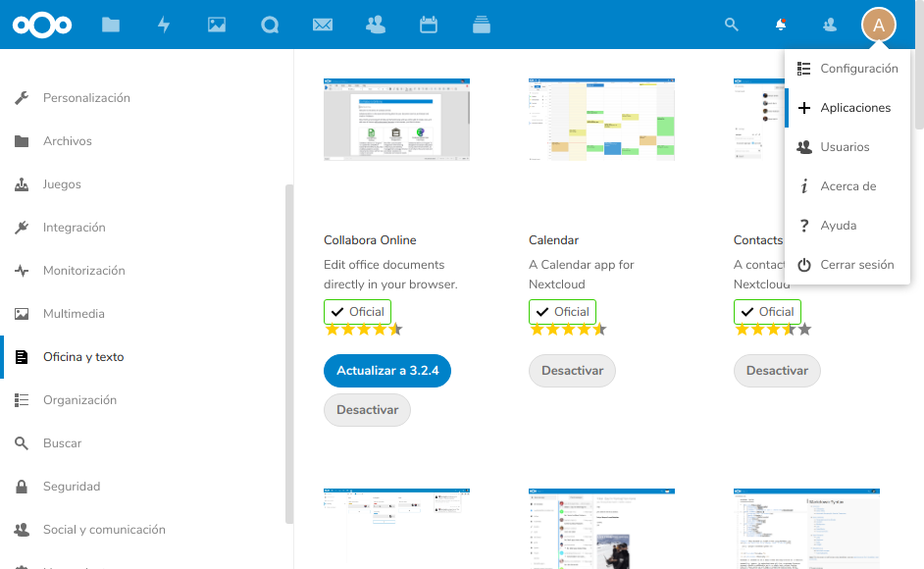Select the Multimedia category in sidebar

(x=74, y=314)
